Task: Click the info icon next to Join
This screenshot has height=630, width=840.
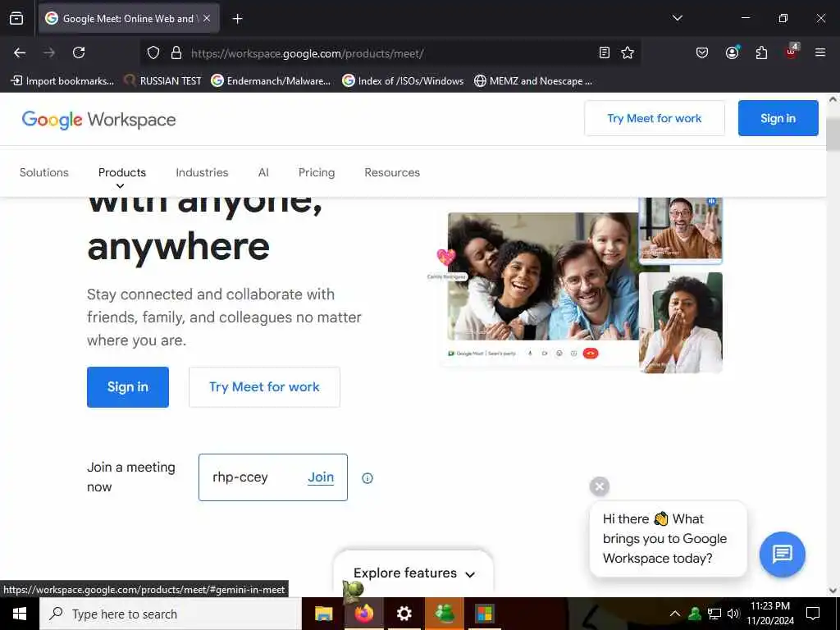Action: 367,478
